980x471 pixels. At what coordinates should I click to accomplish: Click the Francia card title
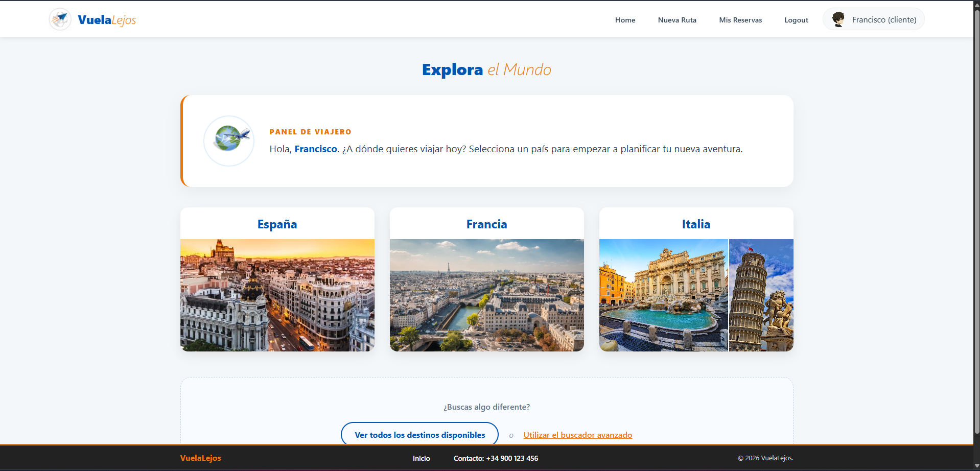486,224
